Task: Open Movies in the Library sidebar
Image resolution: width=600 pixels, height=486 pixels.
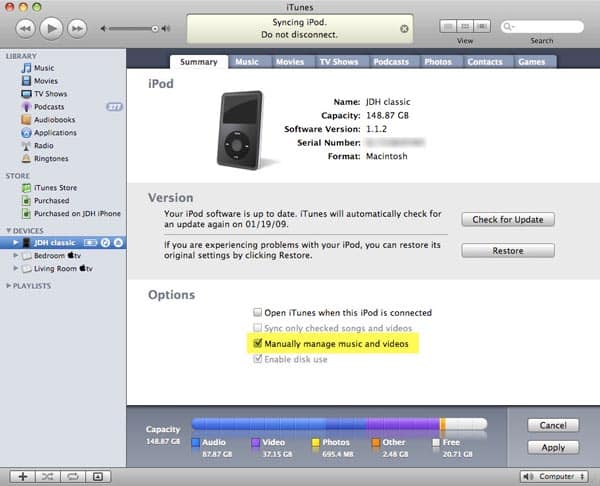Action: pyautogui.click(x=46, y=81)
